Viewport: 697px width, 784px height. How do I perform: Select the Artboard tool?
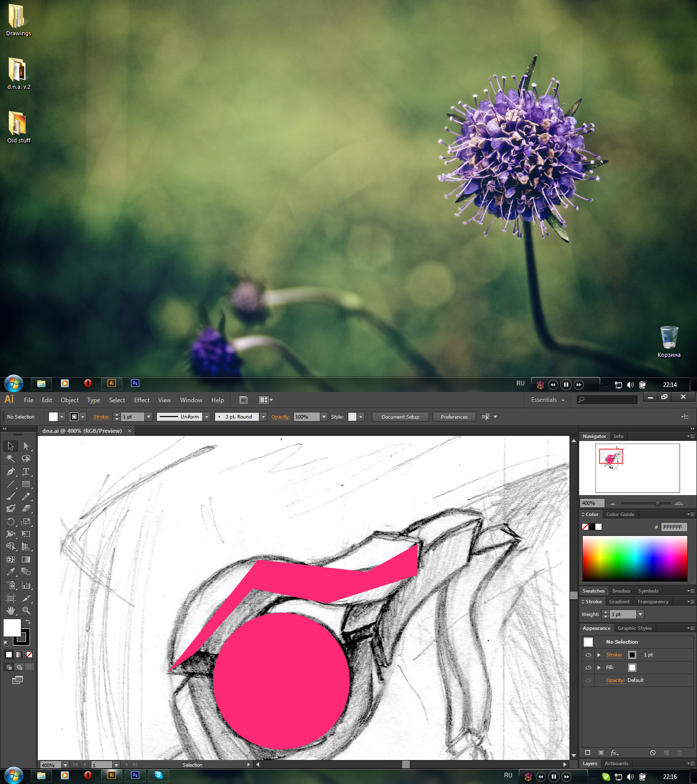point(10,598)
